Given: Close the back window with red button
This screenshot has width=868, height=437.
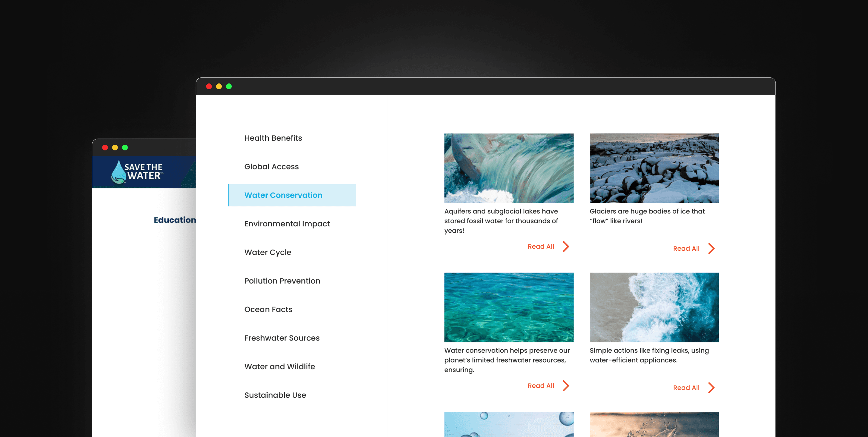Looking at the screenshot, I should 105,148.
